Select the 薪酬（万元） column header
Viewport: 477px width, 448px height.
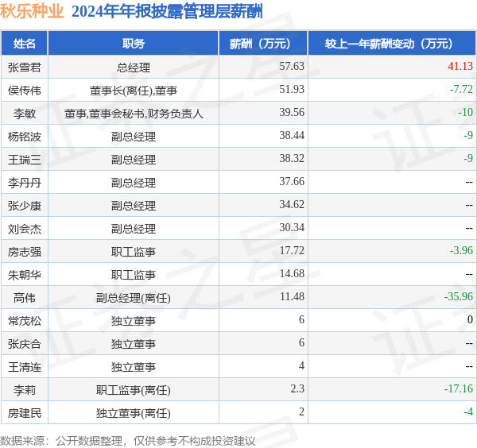(262, 44)
